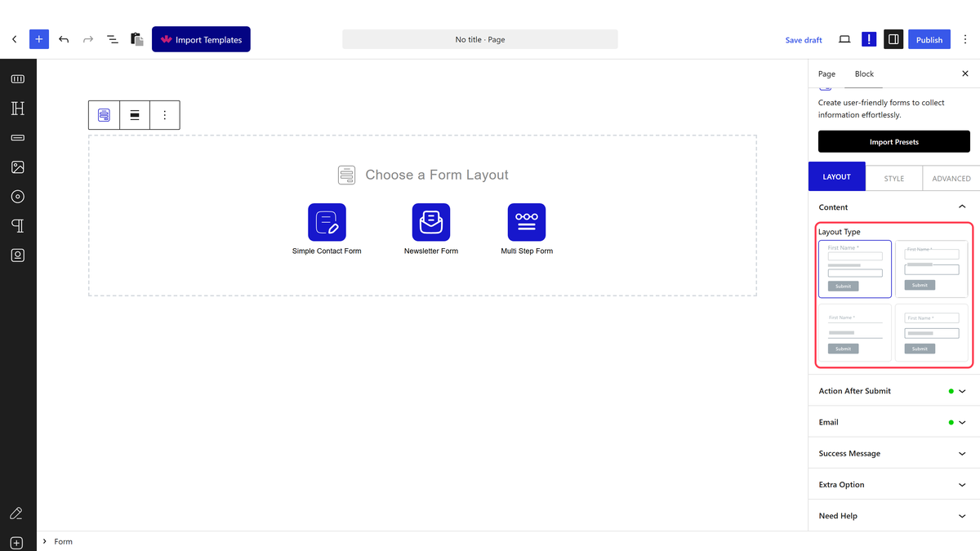
Task: Close the settings sidebar
Action: pyautogui.click(x=965, y=73)
